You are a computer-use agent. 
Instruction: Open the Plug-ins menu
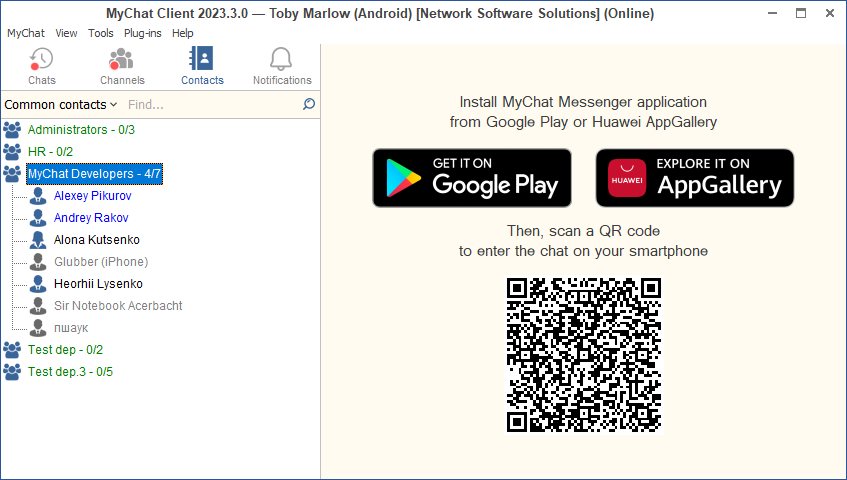pyautogui.click(x=143, y=33)
